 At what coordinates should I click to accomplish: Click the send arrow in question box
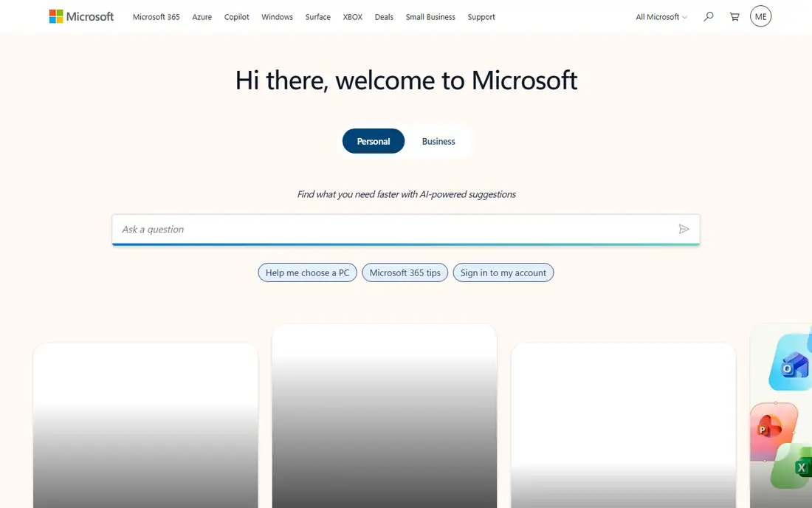(684, 229)
